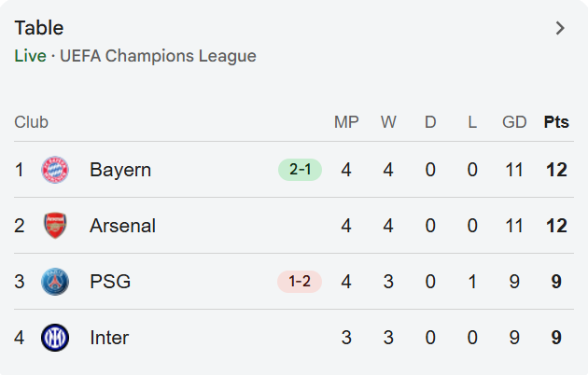Open the Arsenal team name link

tap(122, 226)
